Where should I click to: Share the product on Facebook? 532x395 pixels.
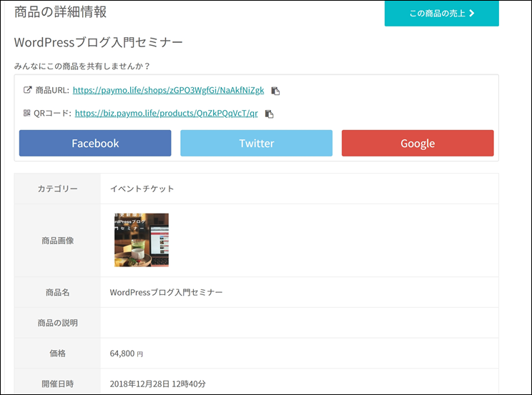(x=95, y=143)
